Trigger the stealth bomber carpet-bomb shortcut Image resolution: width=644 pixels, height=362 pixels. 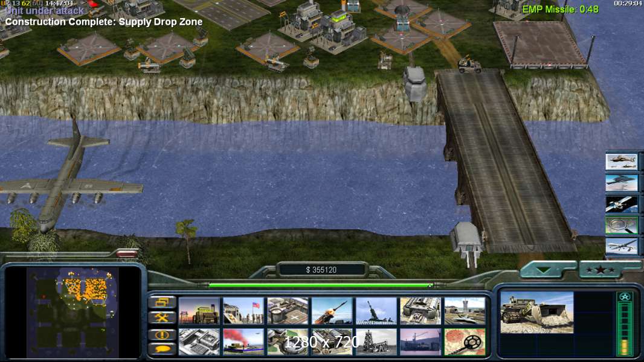[622, 182]
